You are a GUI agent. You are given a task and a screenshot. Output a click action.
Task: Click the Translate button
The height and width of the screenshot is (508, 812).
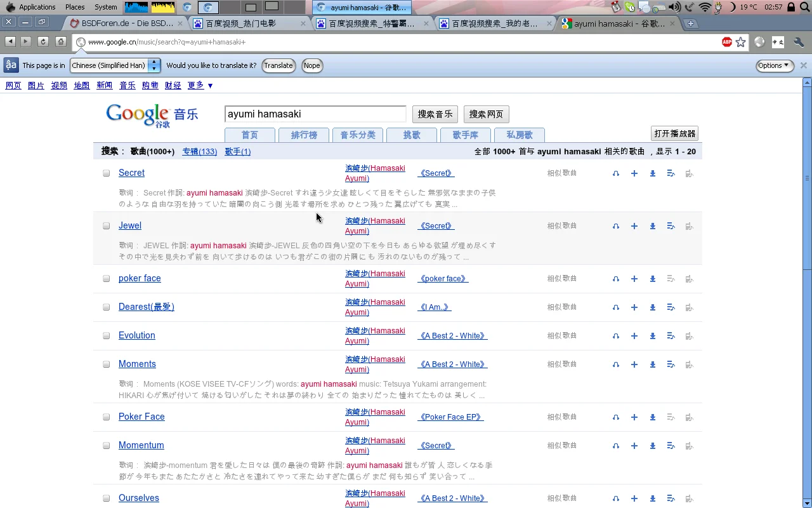(278, 65)
